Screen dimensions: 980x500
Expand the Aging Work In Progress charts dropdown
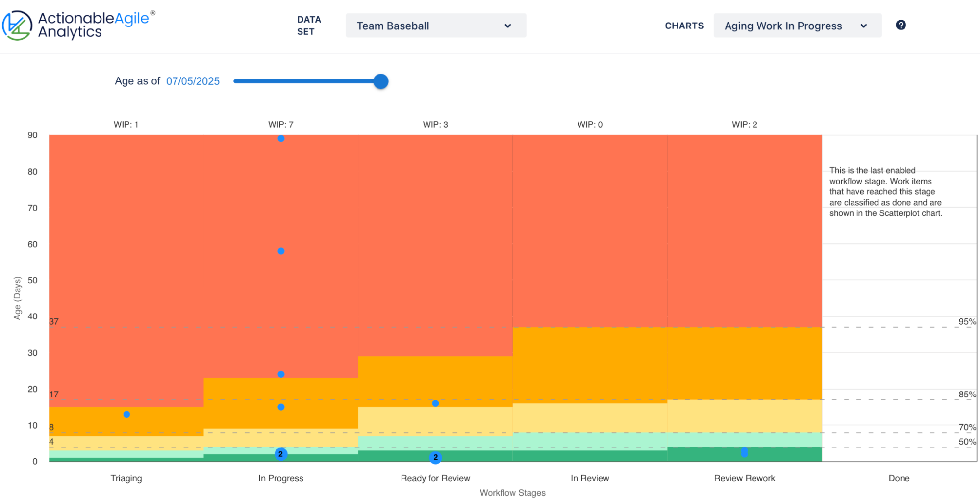[797, 26]
